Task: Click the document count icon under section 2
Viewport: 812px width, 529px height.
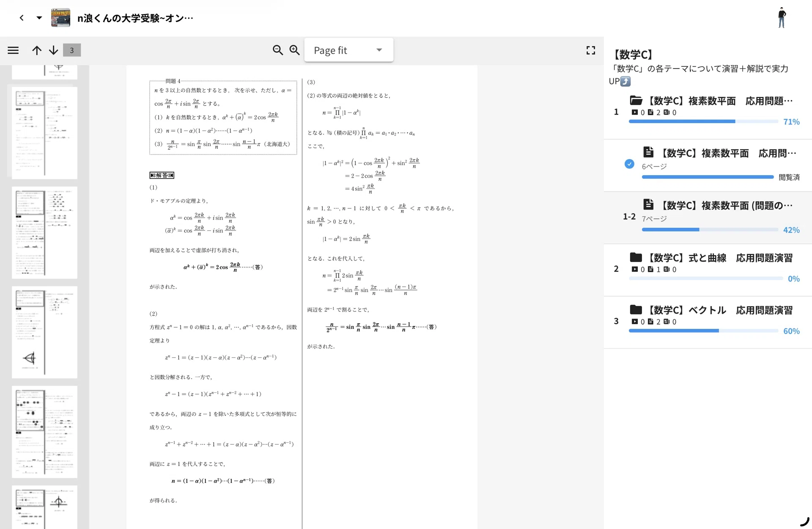Action: click(x=650, y=269)
